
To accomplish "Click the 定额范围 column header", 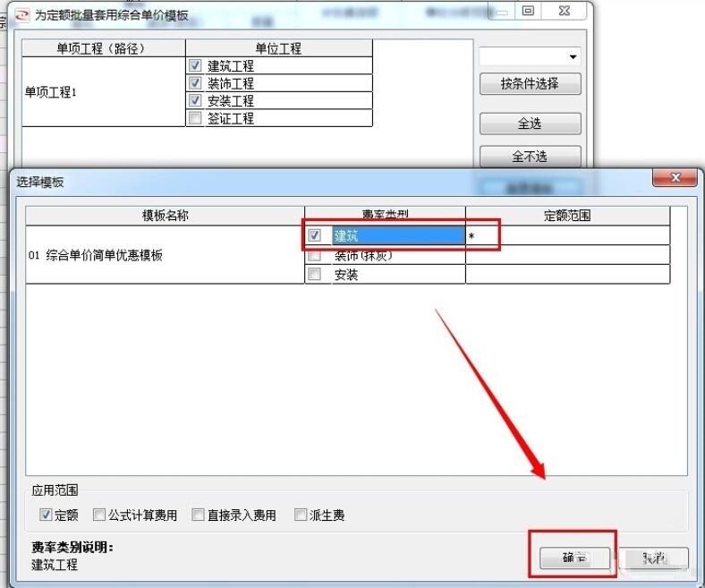I will click(567, 216).
